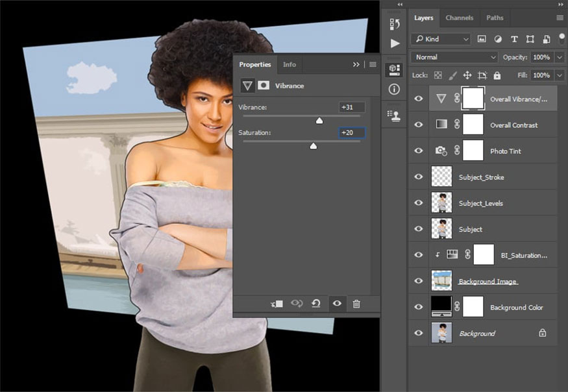Delete the adjustment layer with the trash icon
This screenshot has height=392, width=568.
(356, 304)
